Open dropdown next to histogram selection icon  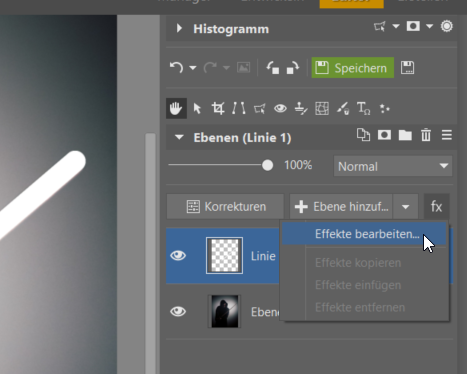(x=396, y=26)
